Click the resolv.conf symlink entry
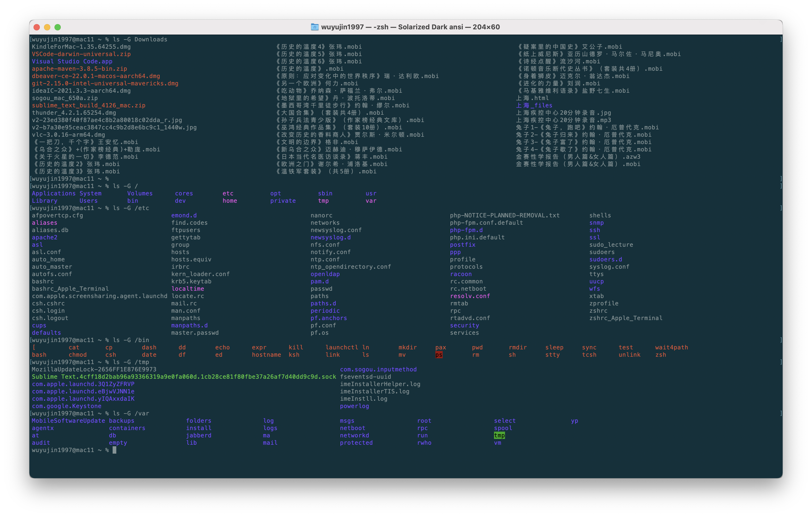This screenshot has width=812, height=517. click(x=470, y=296)
